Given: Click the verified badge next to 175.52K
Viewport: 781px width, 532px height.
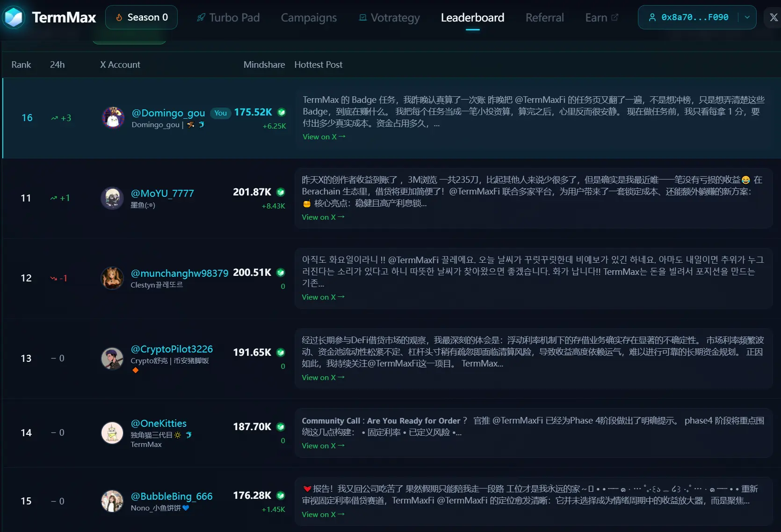Looking at the screenshot, I should [x=282, y=112].
